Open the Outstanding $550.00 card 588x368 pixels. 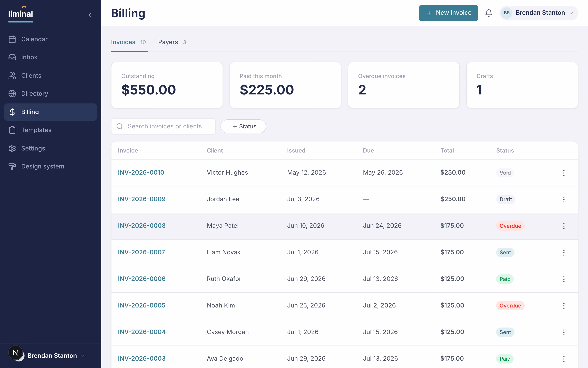point(167,85)
